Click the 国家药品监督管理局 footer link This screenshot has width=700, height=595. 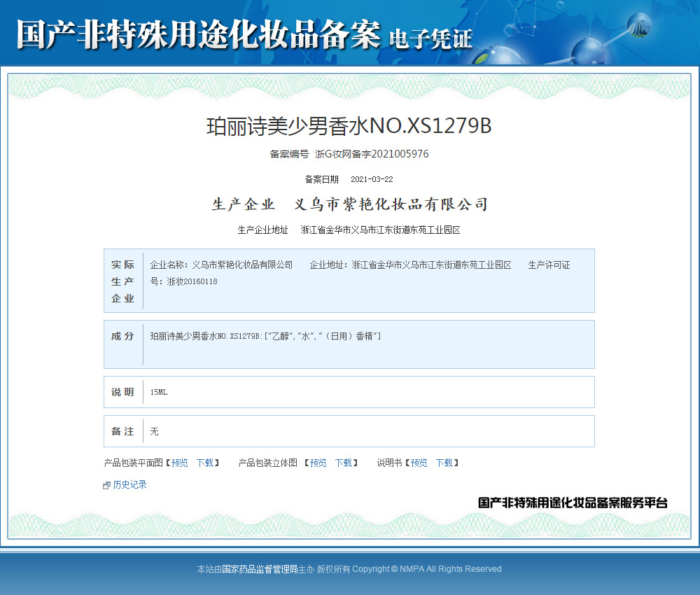260,569
